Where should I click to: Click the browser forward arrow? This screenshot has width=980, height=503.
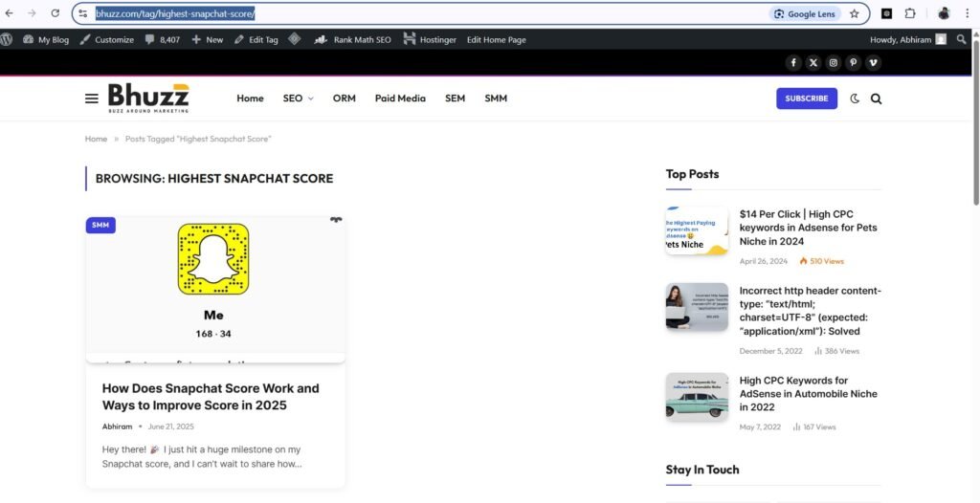pos(32,13)
